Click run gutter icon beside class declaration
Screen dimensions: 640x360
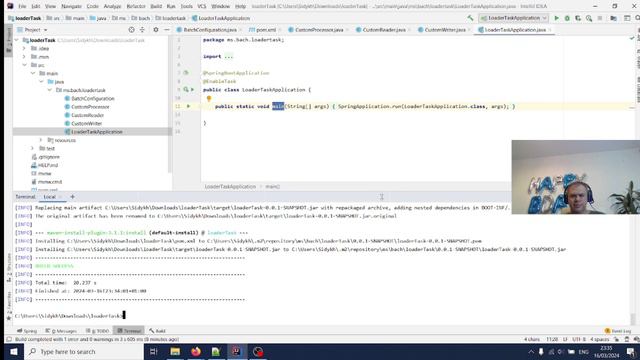(192, 90)
